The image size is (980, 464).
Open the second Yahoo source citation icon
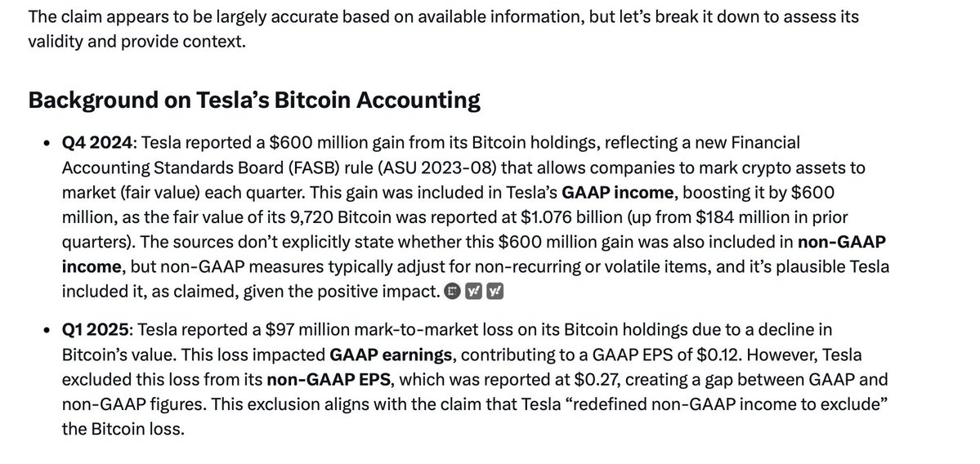[495, 291]
